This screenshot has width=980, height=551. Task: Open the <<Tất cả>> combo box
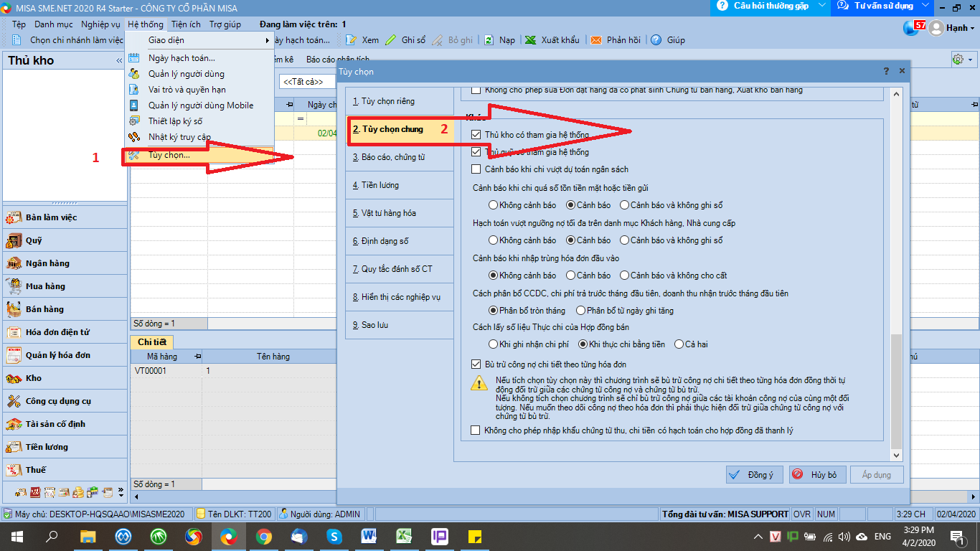point(308,82)
